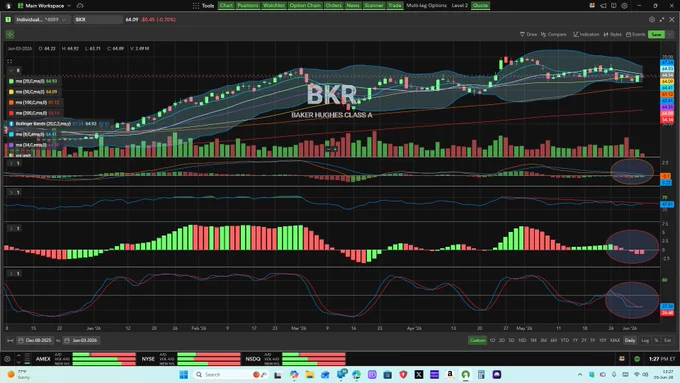Collapse the main chart indicator list
Viewport: 680px width, 383px height.
(x=11, y=70)
